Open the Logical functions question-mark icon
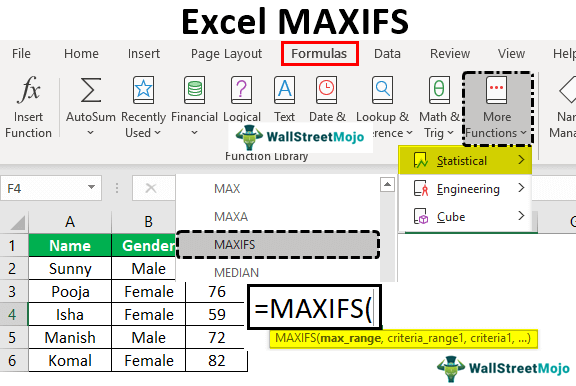Image resolution: width=576 pixels, height=386 pixels. 241,90
